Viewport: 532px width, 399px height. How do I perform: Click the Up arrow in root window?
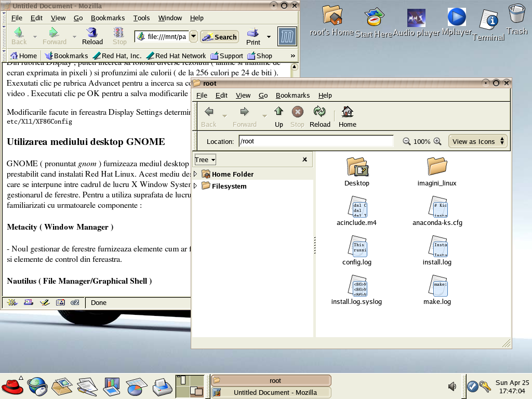click(x=279, y=112)
